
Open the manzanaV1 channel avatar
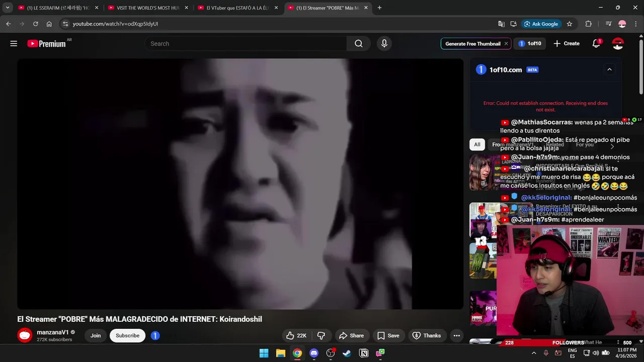[x=25, y=335]
